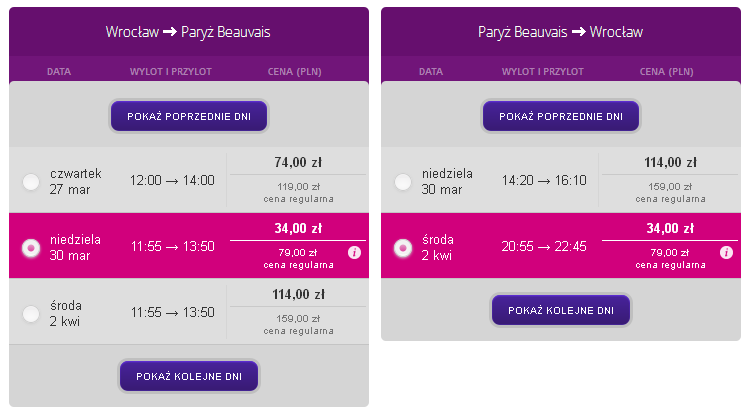Show previous days for Wrocław to Paryż

click(189, 116)
